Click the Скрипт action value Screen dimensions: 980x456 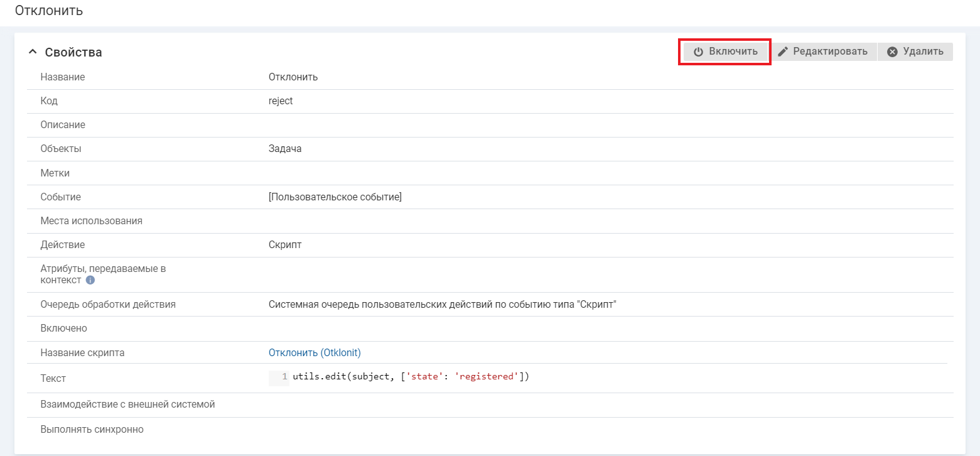285,244
